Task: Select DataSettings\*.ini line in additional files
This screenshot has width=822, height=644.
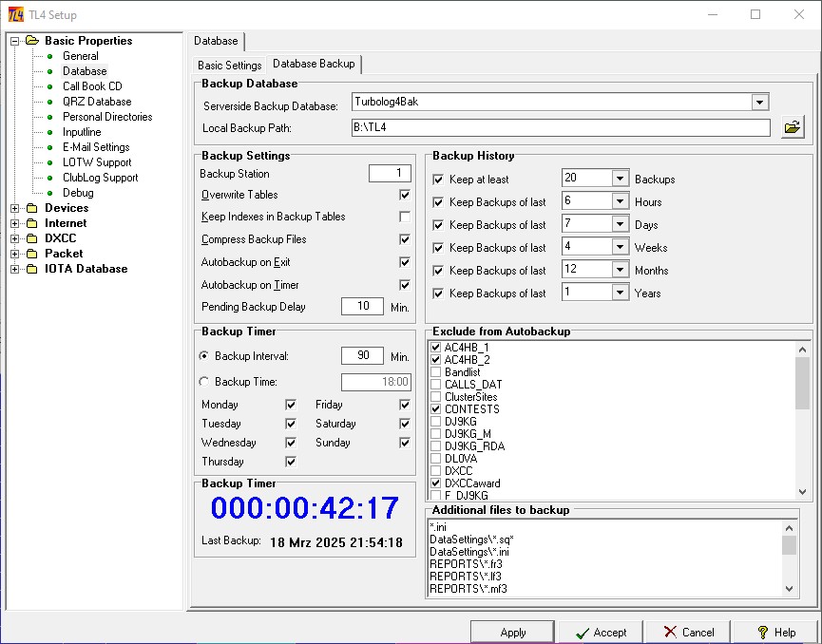Action: click(x=469, y=551)
